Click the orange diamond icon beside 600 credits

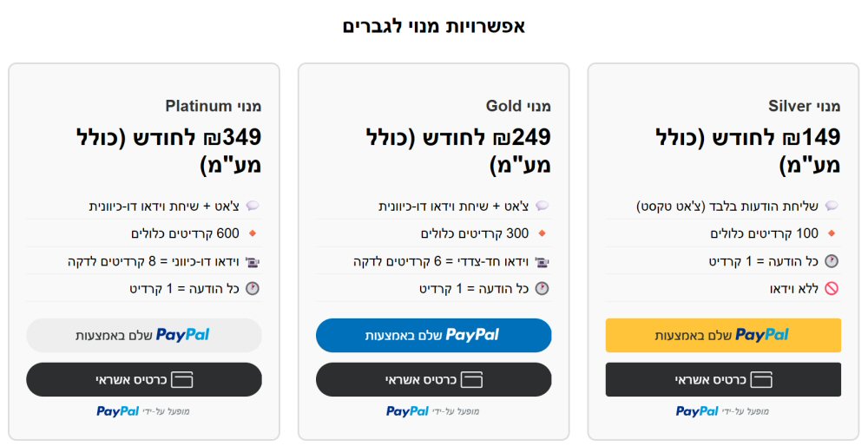coord(253,234)
